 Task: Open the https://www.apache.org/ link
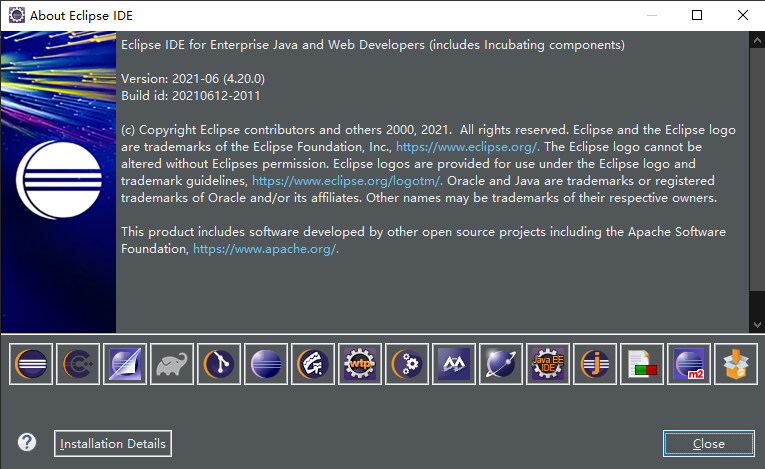(x=265, y=249)
